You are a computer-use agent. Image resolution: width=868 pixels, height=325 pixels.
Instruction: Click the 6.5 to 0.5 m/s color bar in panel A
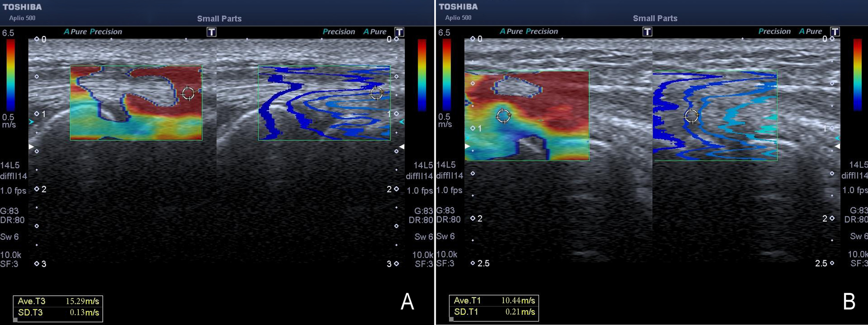(10, 75)
